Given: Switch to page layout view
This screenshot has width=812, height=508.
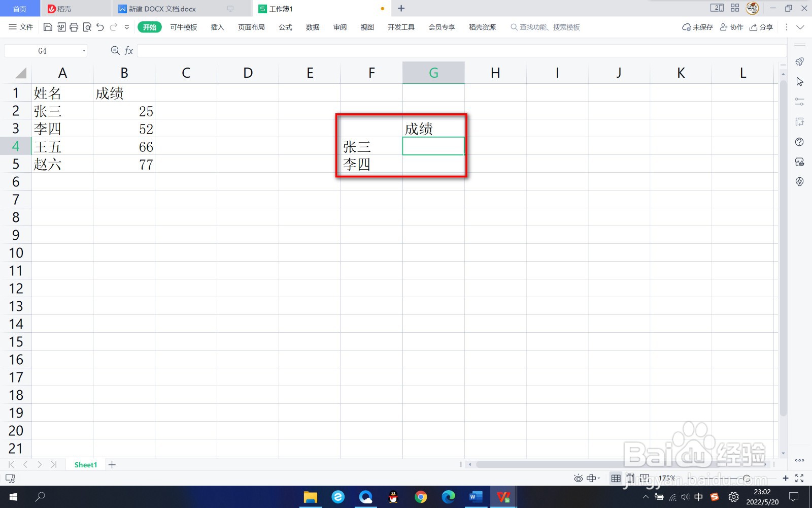Looking at the screenshot, I should [x=630, y=479].
